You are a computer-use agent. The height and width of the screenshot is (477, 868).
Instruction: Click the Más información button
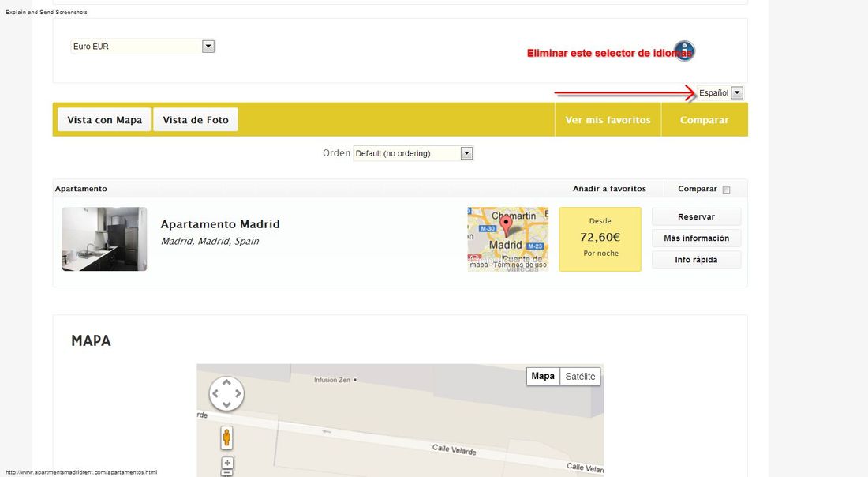tap(697, 238)
